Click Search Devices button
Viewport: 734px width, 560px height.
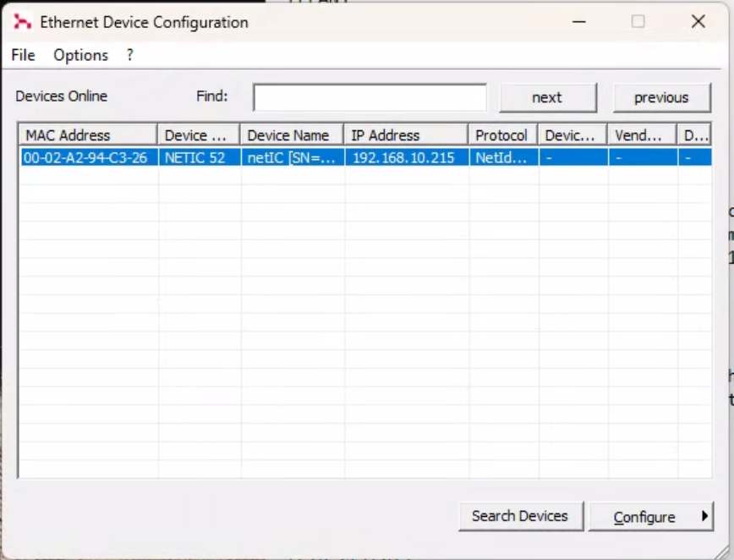(x=521, y=516)
